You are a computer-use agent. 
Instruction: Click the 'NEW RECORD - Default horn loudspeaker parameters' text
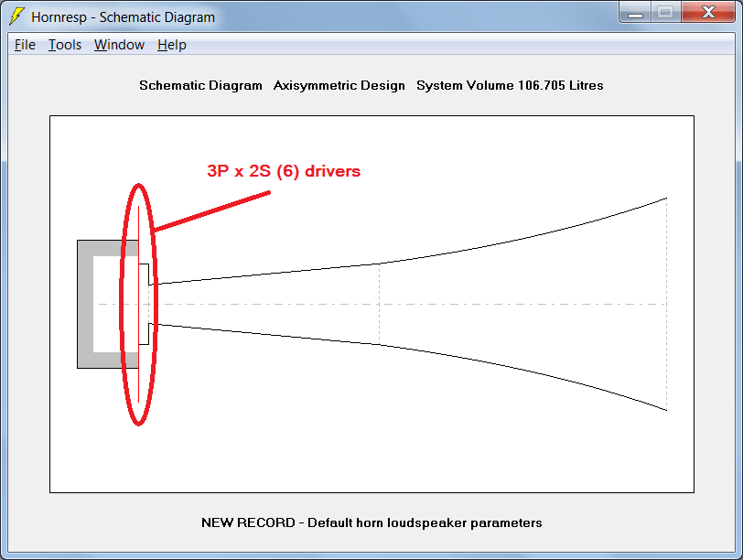tap(371, 522)
